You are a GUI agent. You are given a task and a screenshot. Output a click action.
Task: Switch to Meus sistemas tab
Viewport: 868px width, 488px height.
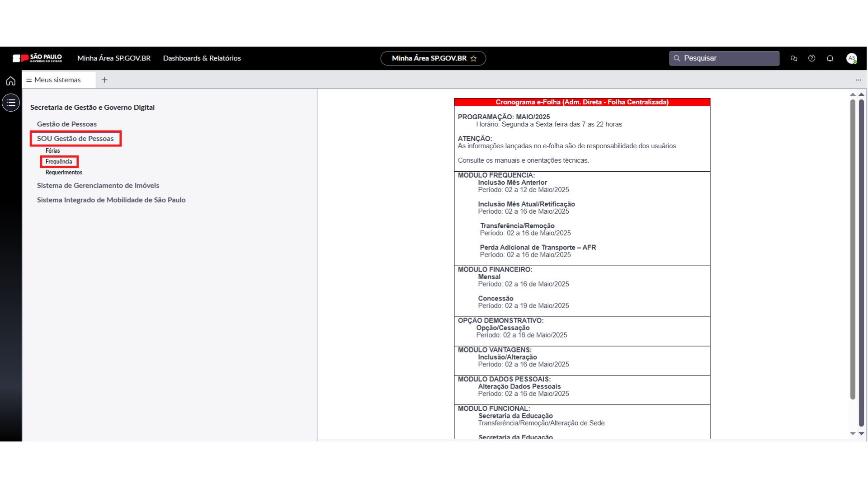pos(57,80)
